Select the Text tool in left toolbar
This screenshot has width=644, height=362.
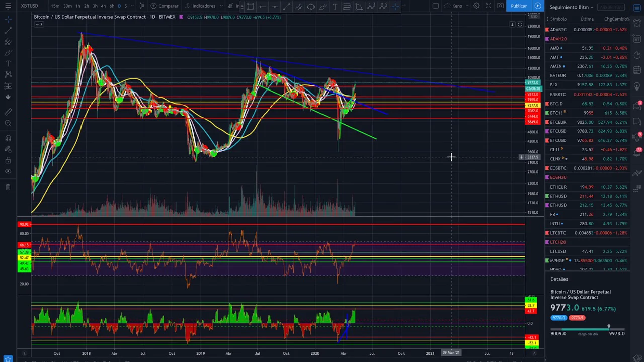click(x=8, y=64)
